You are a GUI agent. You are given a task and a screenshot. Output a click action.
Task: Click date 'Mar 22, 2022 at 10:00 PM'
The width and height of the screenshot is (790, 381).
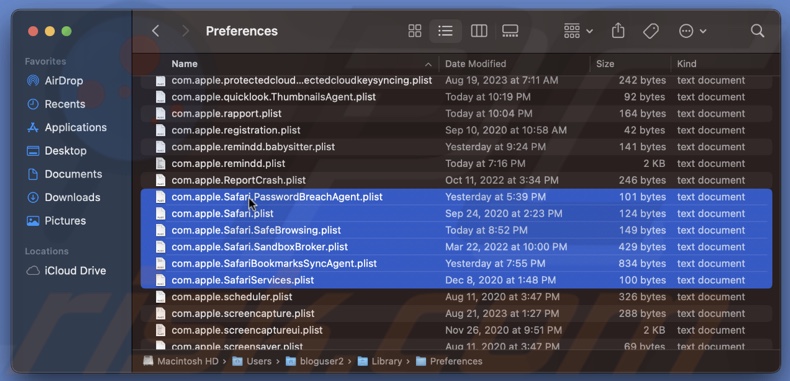pos(506,247)
